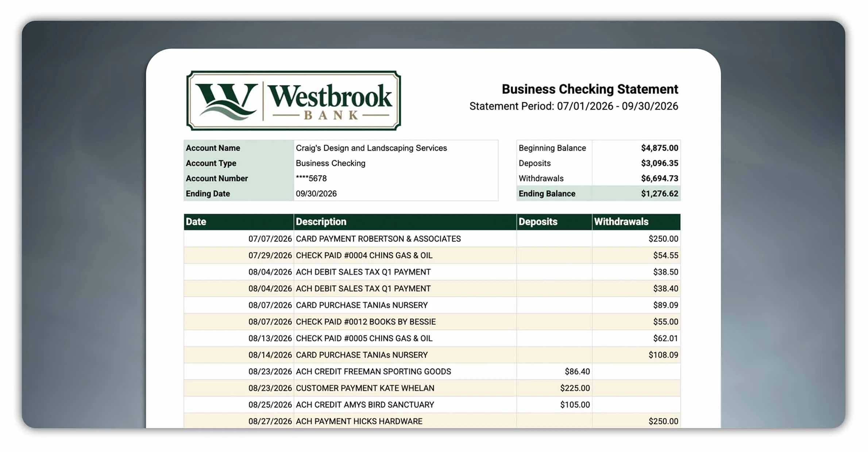Image resolution: width=868 pixels, height=452 pixels.
Task: Click the $225.00 deposit amount
Action: [x=575, y=388]
